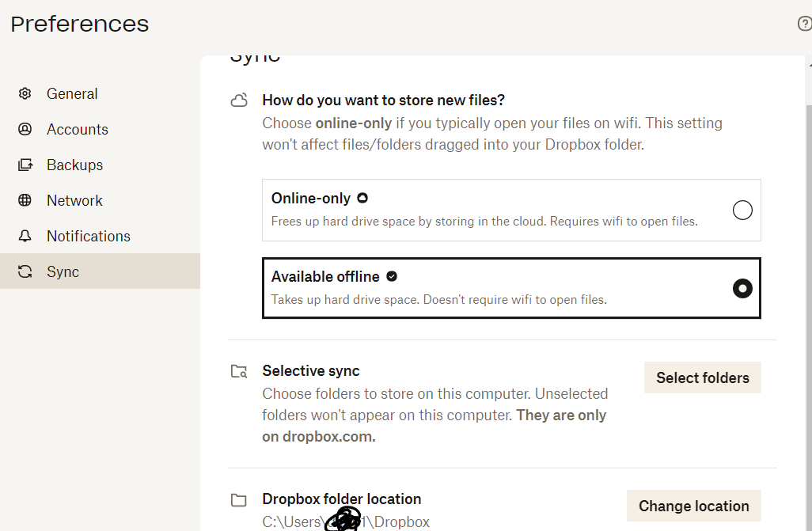Click the folder icon beside Dropbox folder location
The width and height of the screenshot is (812, 531).
[x=240, y=499]
